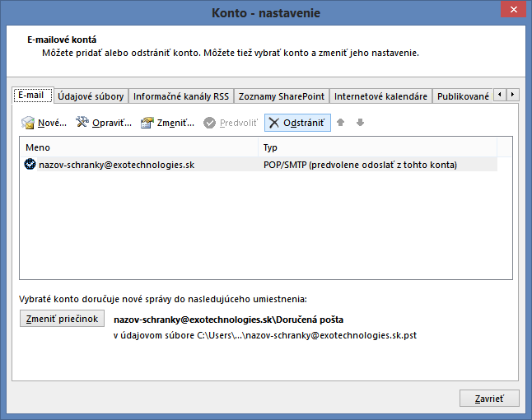Switch to the E-mail tab

pos(32,95)
